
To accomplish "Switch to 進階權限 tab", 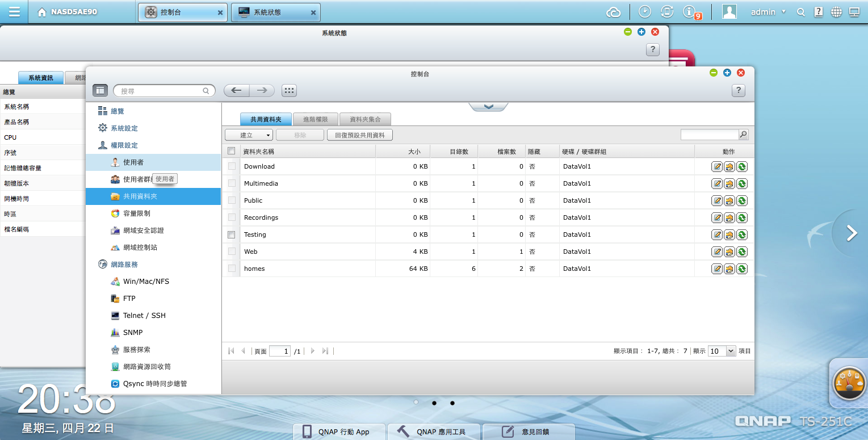I will coord(315,119).
